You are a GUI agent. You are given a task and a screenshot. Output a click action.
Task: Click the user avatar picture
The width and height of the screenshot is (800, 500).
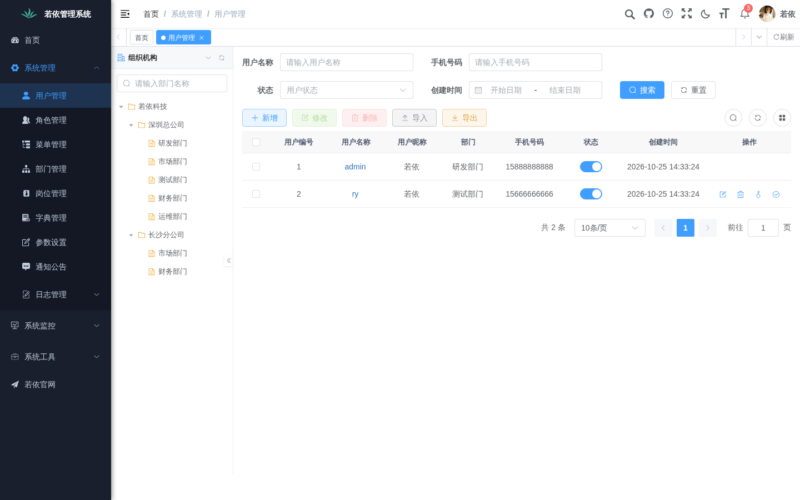pyautogui.click(x=767, y=14)
